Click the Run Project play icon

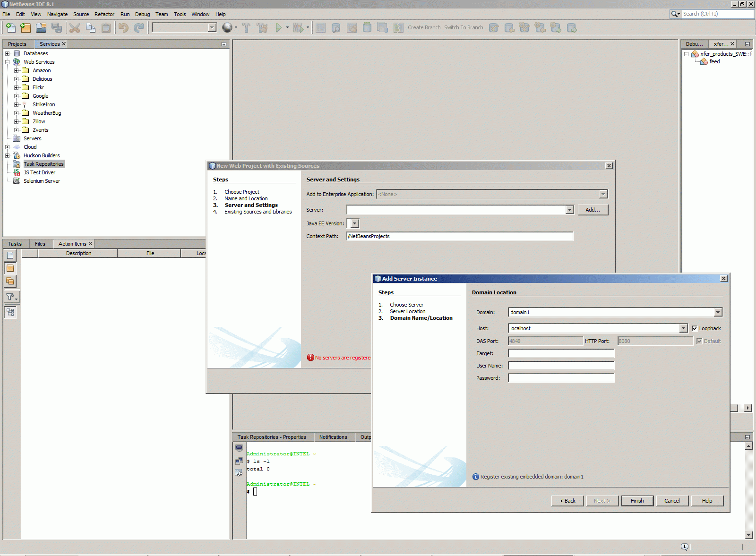pos(279,28)
